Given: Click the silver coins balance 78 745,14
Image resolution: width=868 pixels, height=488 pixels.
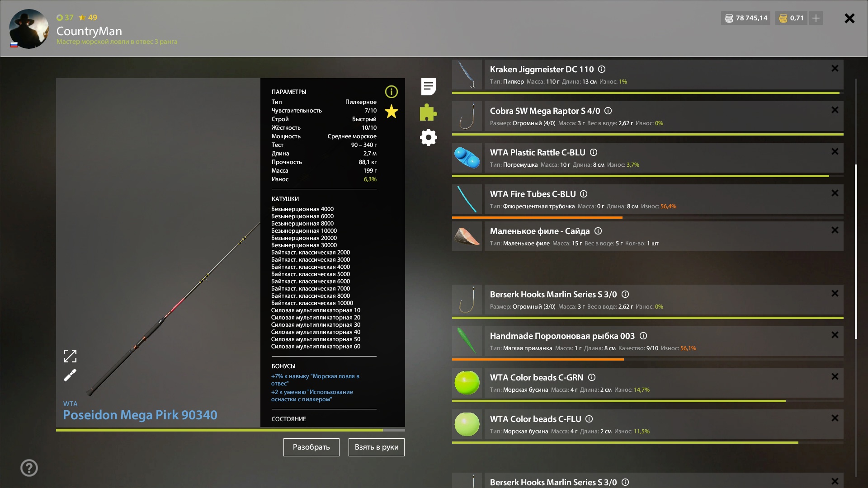Looking at the screenshot, I should [x=746, y=18].
